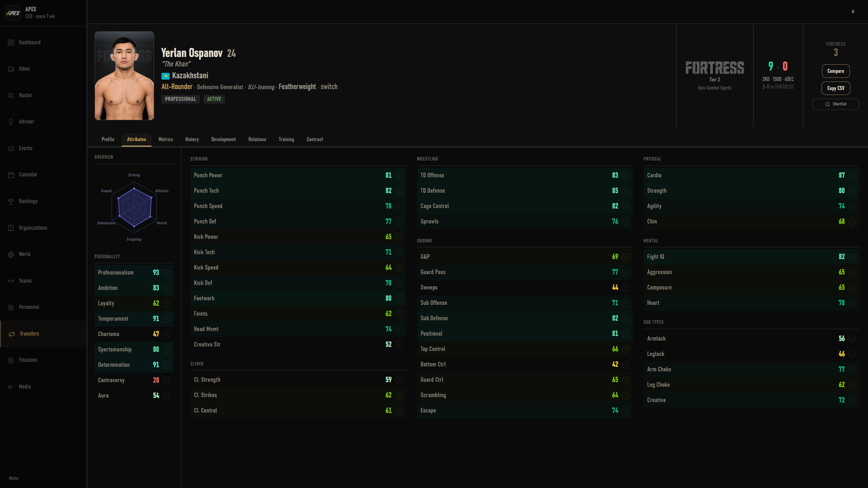Click the Inbox envelope icon
Viewport: 868px width, 488px height.
point(11,69)
